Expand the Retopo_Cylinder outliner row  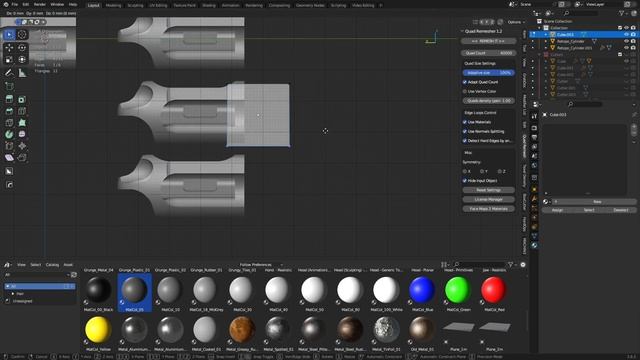point(546,41)
